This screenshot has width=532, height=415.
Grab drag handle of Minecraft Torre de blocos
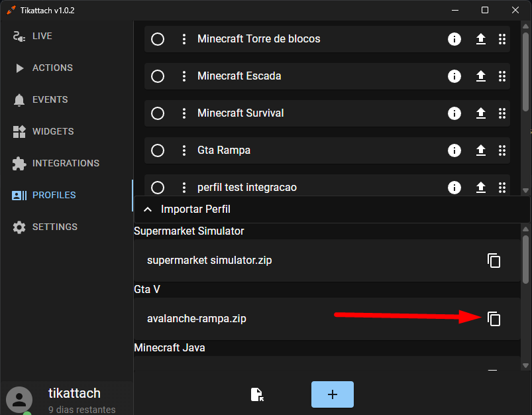click(502, 39)
